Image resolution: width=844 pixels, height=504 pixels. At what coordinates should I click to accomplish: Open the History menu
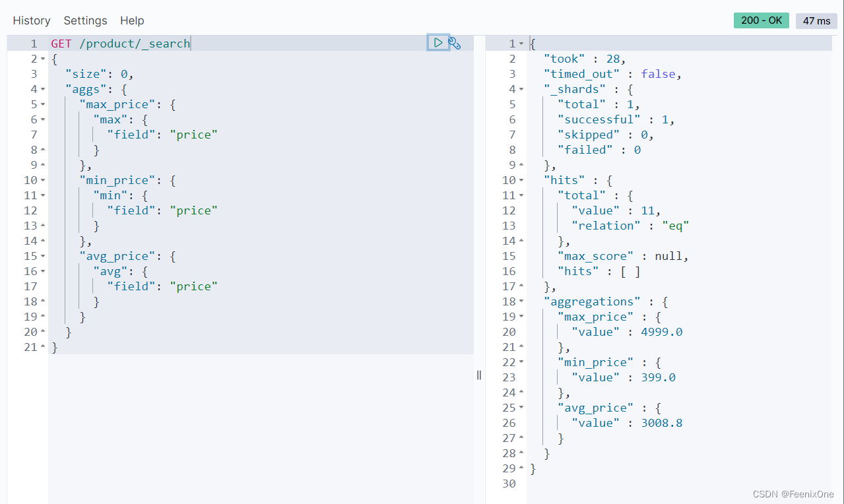tap(32, 20)
